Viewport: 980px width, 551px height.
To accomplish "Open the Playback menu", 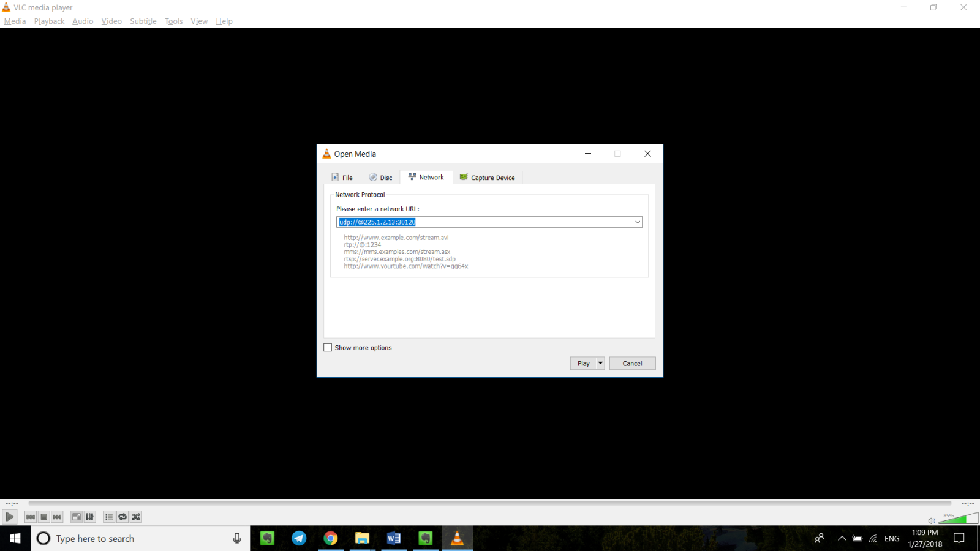I will (x=49, y=21).
